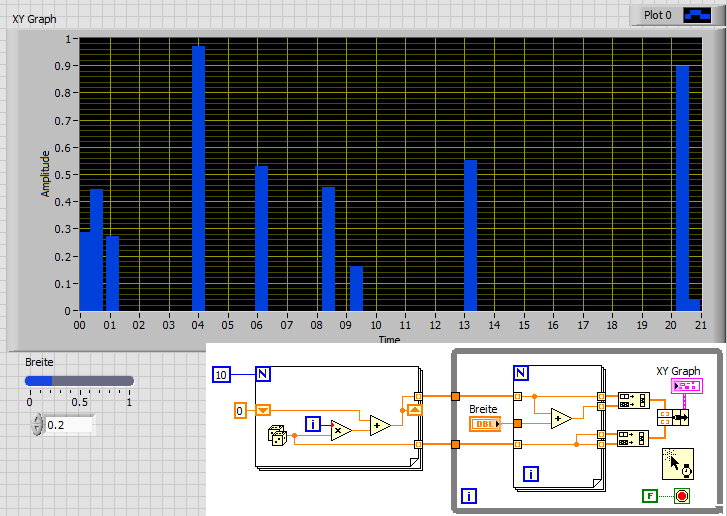This screenshot has height=516, width=727.
Task: Click the XY Graph terminal indicator
Action: pos(687,386)
